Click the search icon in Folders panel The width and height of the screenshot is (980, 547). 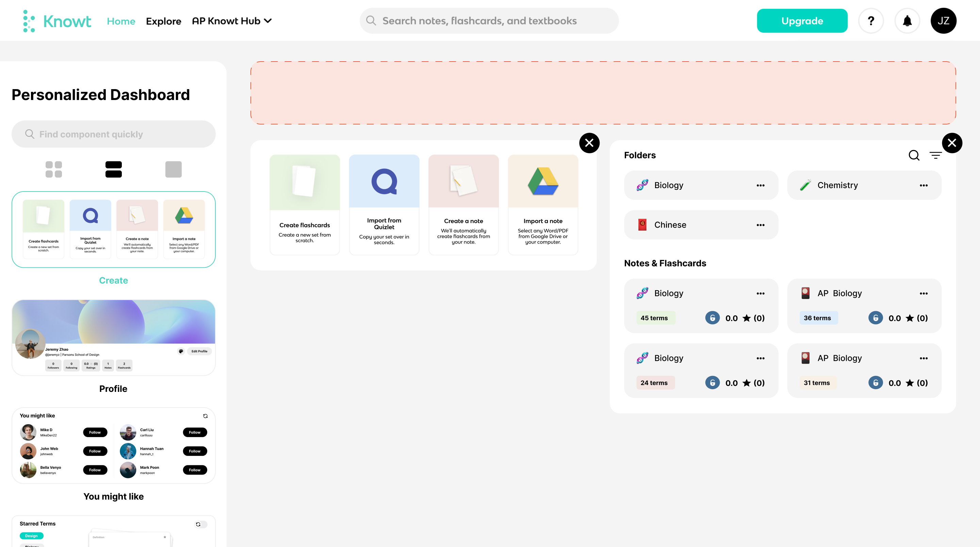click(x=914, y=155)
